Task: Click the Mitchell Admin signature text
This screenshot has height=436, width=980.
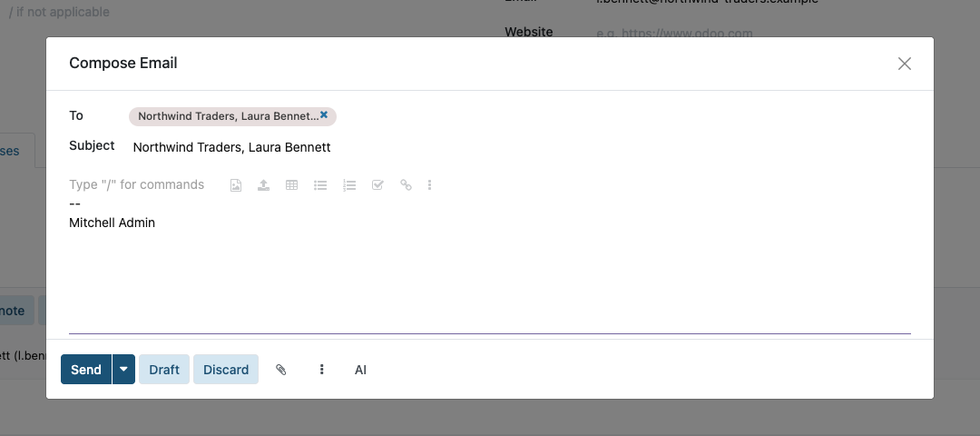Action: point(112,223)
